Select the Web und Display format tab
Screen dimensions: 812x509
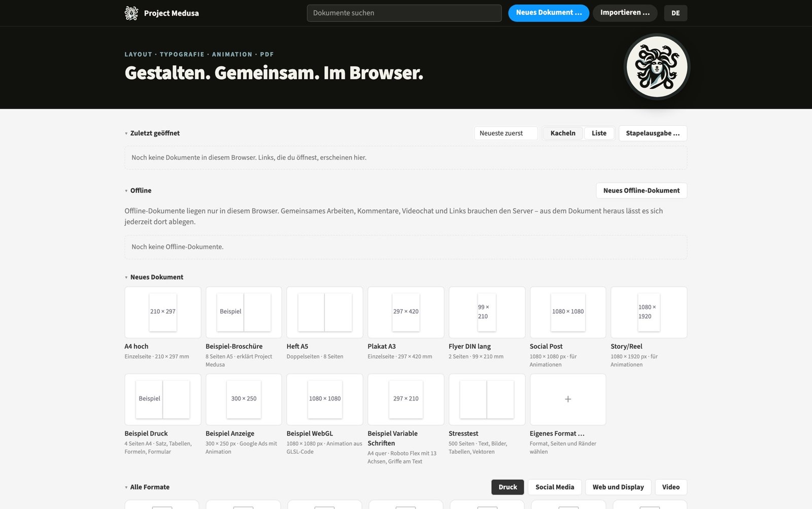pos(618,487)
